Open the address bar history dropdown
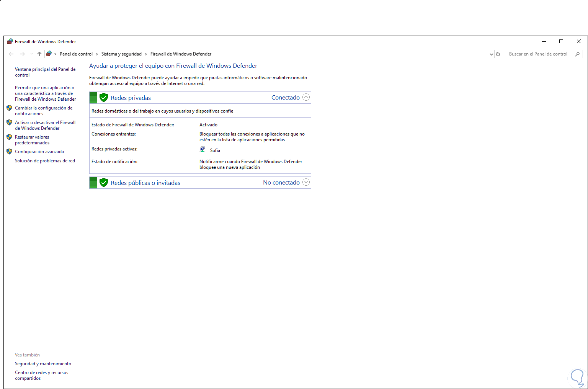 (x=492, y=54)
